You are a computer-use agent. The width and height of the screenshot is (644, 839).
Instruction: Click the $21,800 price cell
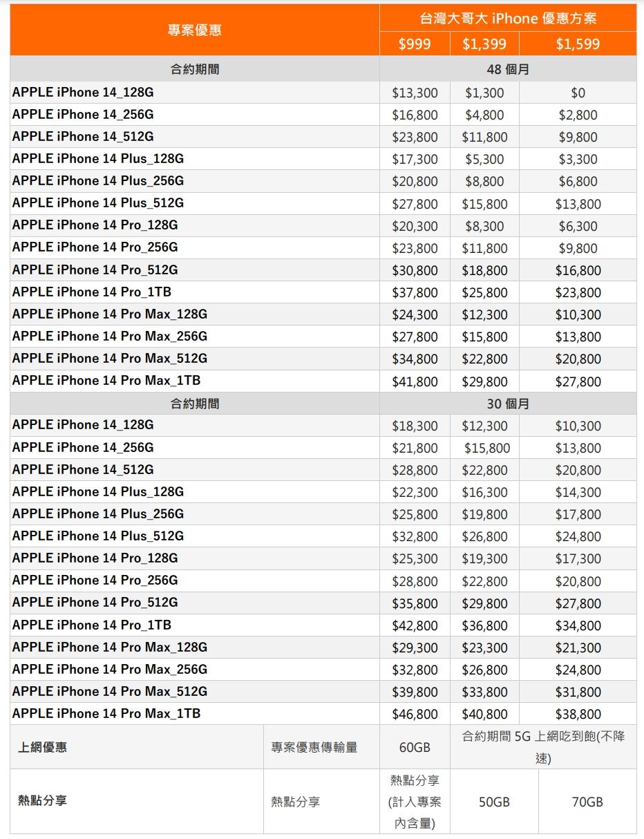(x=415, y=448)
